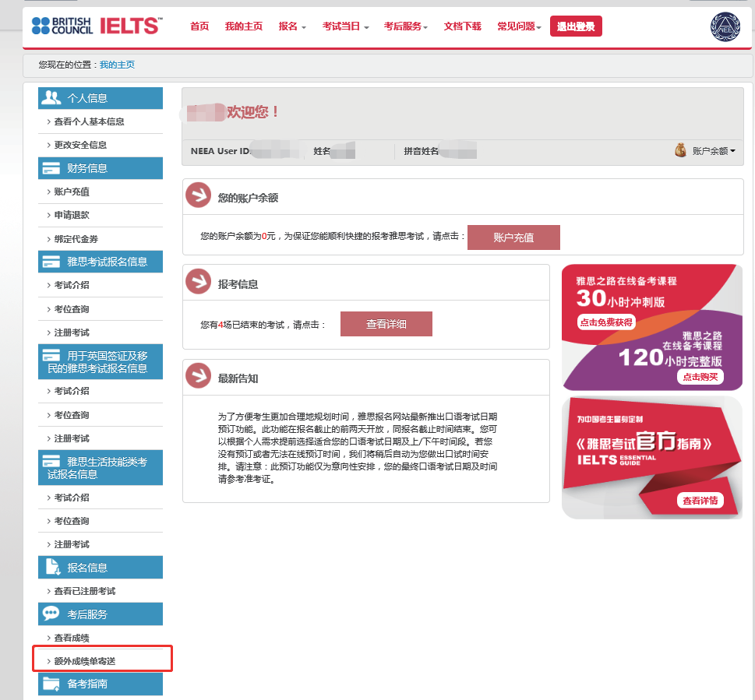Image resolution: width=755 pixels, height=700 pixels.
Task: Click the 账户充值 red button
Action: pos(513,237)
